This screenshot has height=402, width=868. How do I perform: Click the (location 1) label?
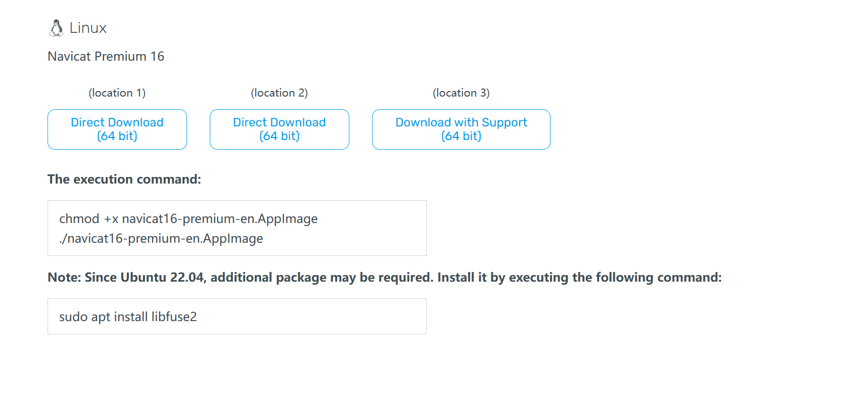[117, 93]
